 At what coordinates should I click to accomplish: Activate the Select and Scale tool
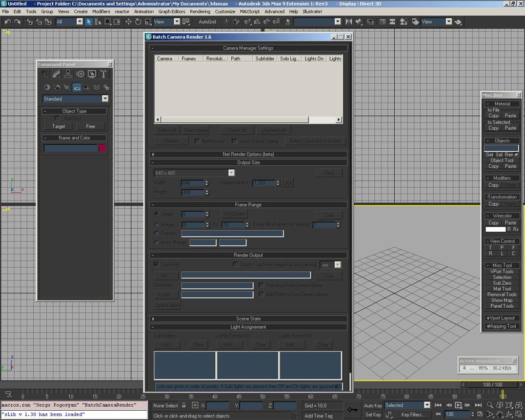point(148,22)
